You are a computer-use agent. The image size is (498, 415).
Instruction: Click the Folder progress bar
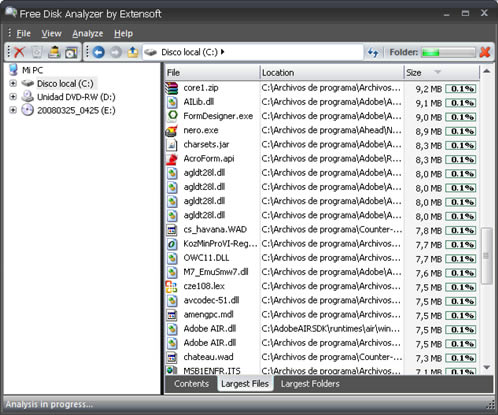(448, 52)
